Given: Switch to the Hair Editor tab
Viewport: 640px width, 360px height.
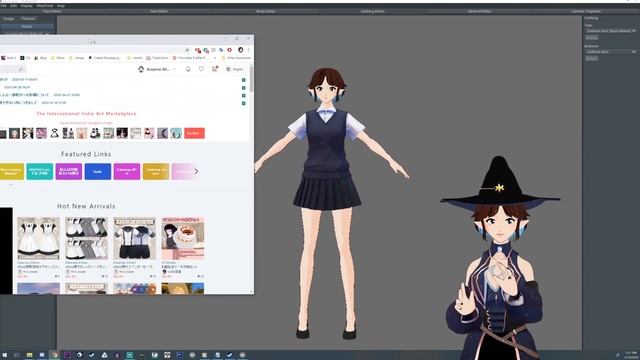Looking at the screenshot, I should click(x=159, y=11).
